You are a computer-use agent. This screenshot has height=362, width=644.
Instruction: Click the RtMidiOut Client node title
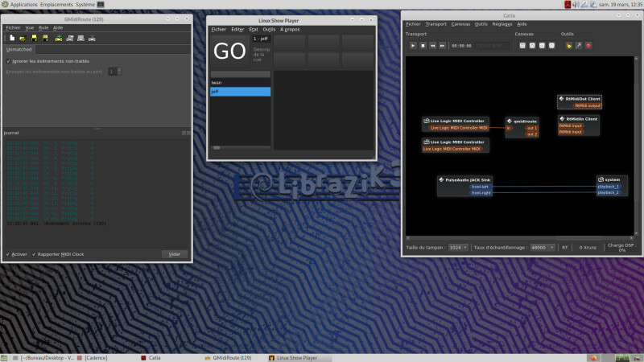[x=583, y=99]
